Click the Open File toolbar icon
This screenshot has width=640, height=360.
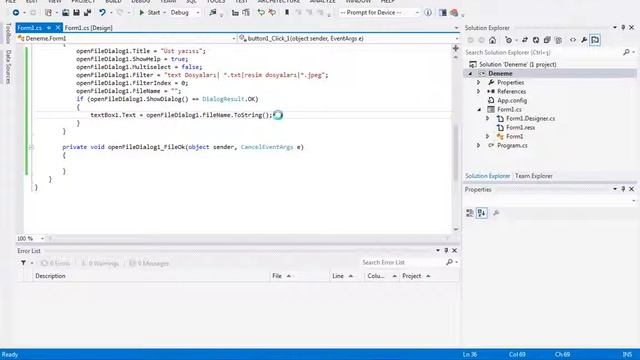pyautogui.click(x=65, y=13)
